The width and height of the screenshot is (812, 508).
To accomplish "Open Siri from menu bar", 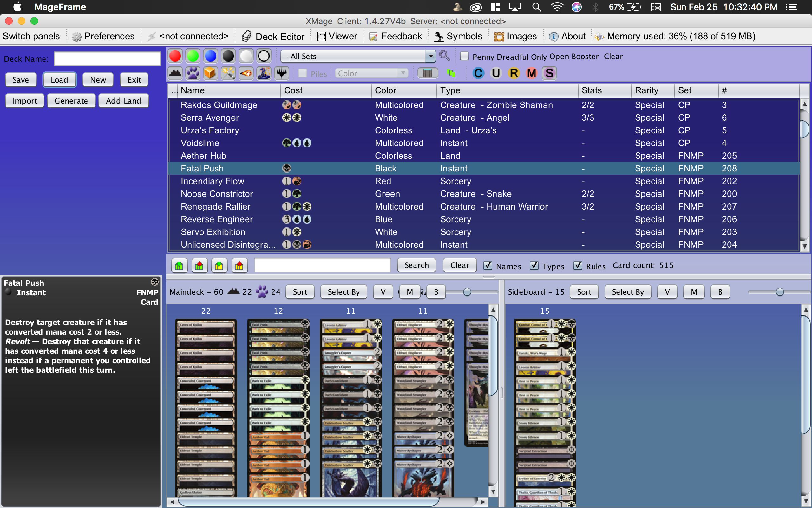I will [x=576, y=7].
